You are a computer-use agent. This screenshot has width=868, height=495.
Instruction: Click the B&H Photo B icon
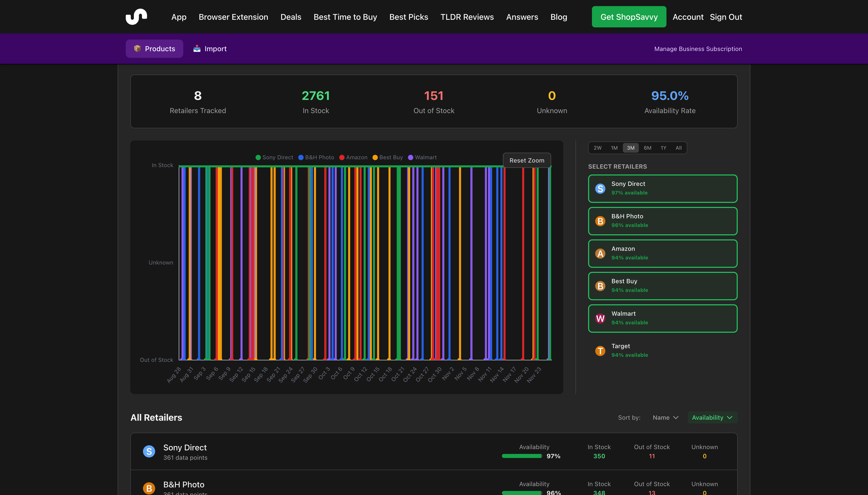point(600,221)
